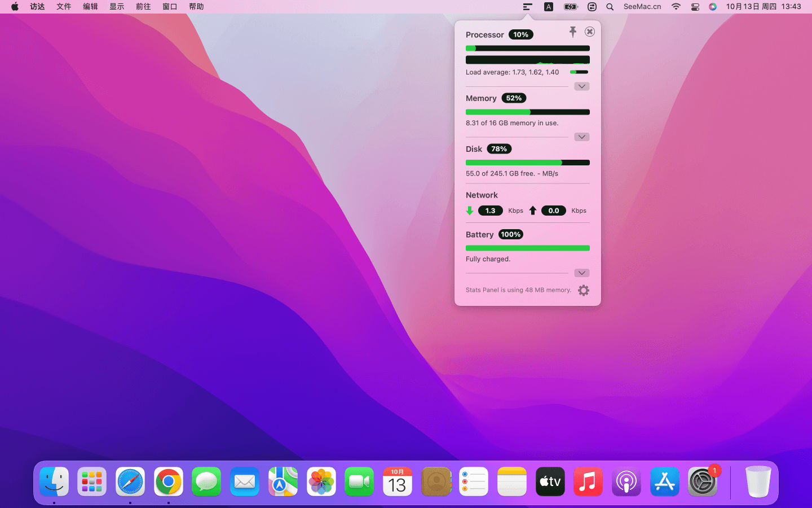Open the Photos app in Dock

click(x=321, y=482)
